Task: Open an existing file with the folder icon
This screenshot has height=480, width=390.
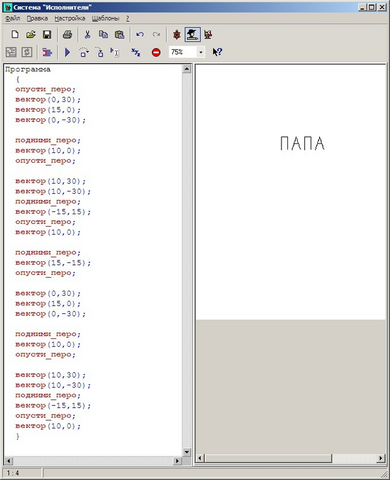Action: point(31,34)
